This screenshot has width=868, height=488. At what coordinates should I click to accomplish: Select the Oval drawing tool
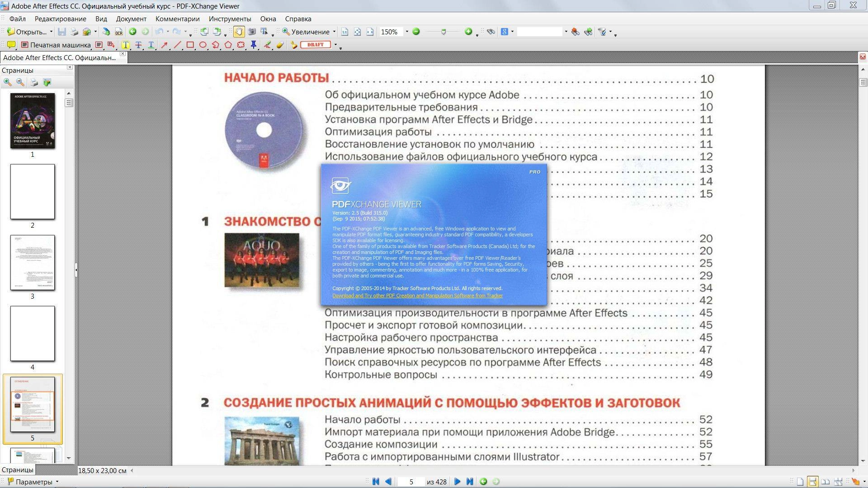click(203, 45)
